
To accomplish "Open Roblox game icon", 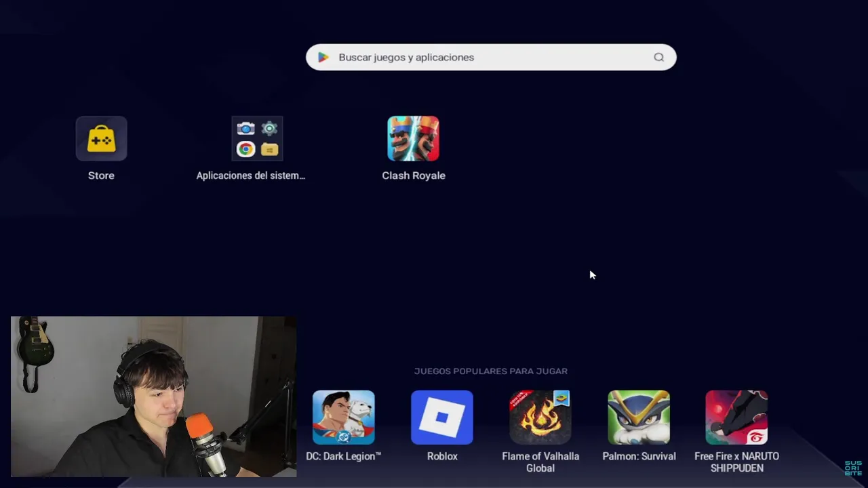I will (x=442, y=418).
